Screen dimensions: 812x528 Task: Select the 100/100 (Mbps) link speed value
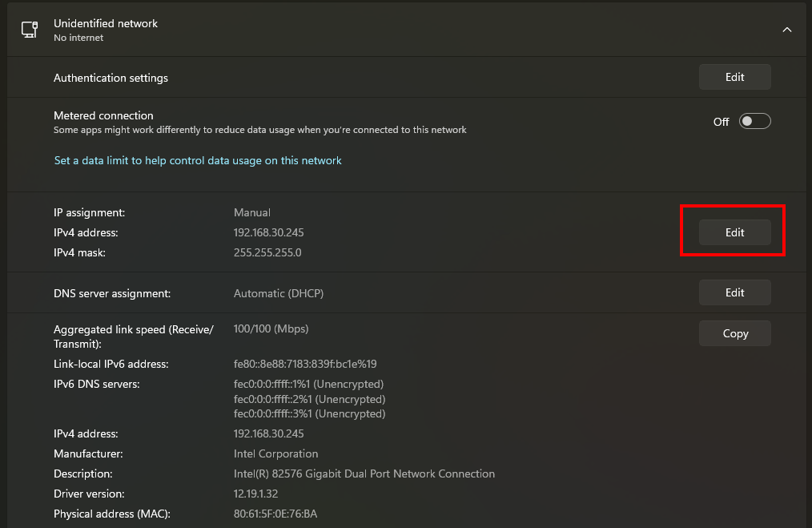[x=271, y=328]
